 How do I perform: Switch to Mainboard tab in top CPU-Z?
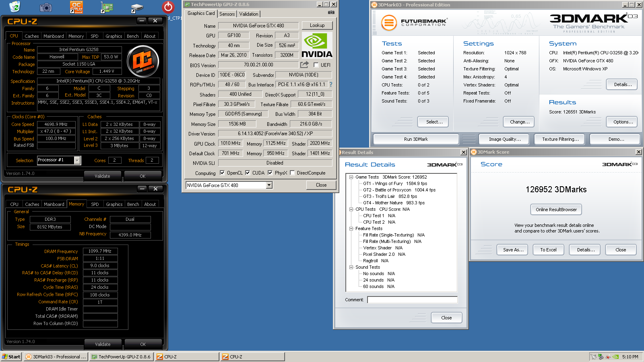pos(54,36)
